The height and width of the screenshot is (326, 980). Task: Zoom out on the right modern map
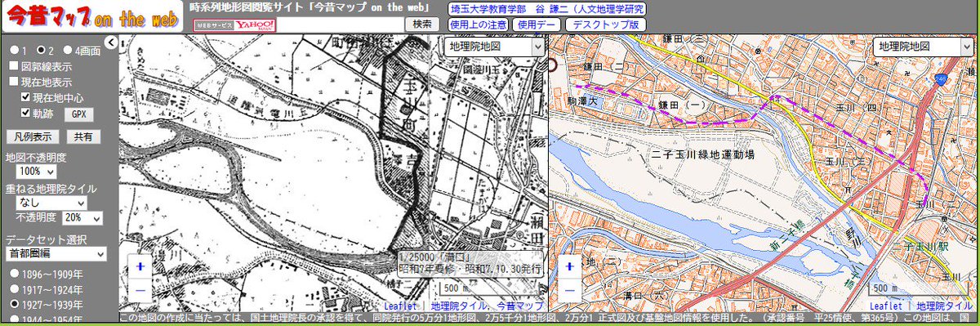[569, 288]
